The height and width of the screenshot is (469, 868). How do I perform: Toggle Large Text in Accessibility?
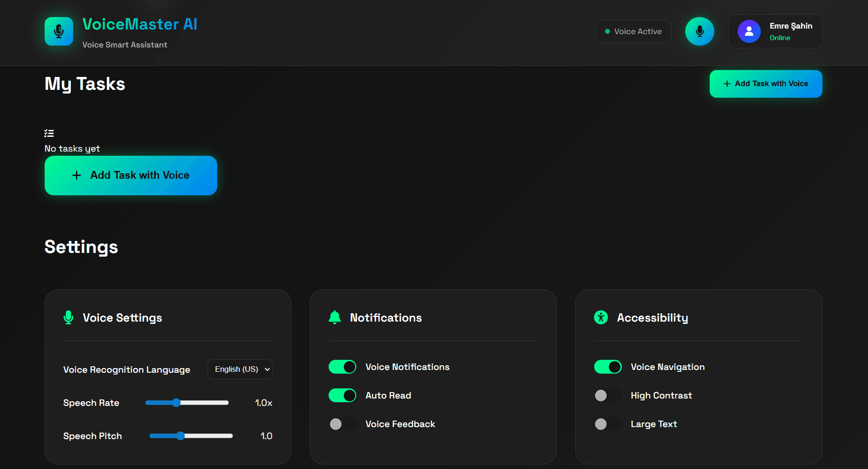[608, 424]
